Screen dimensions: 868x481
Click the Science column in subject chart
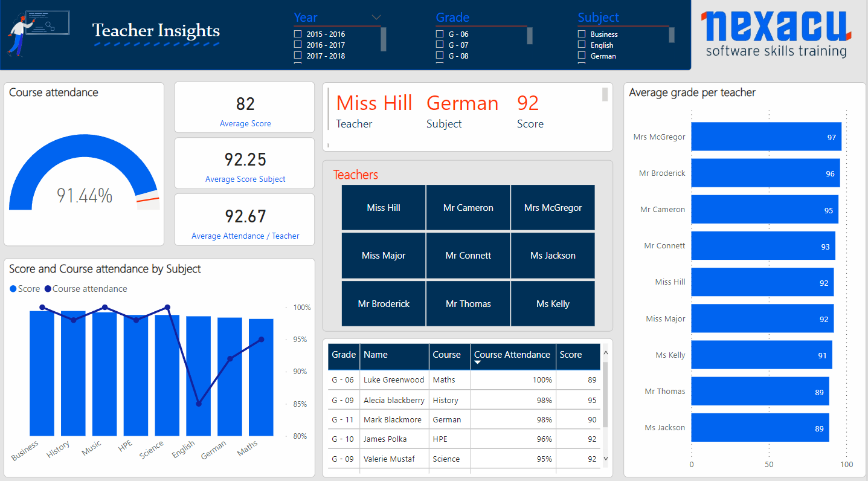tap(167, 375)
